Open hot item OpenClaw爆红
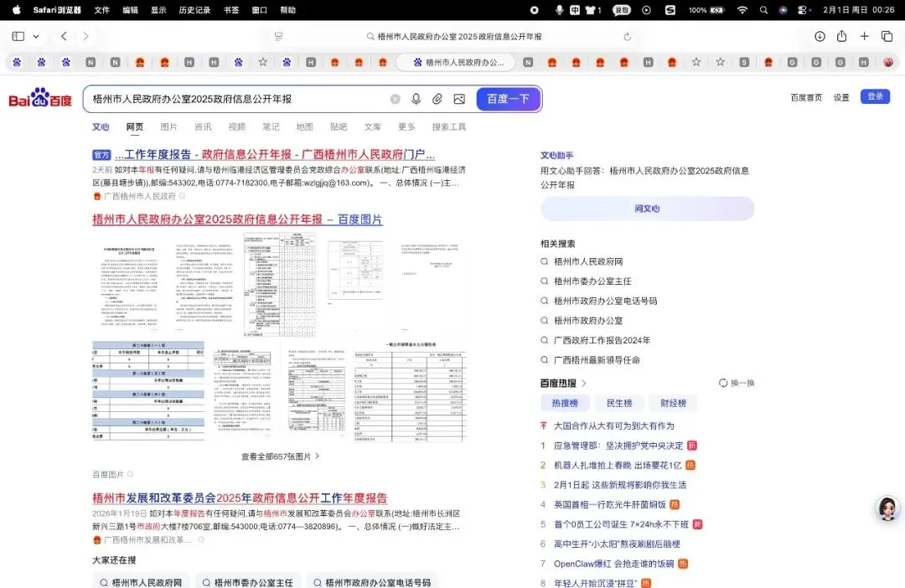The image size is (905, 588). point(613,564)
